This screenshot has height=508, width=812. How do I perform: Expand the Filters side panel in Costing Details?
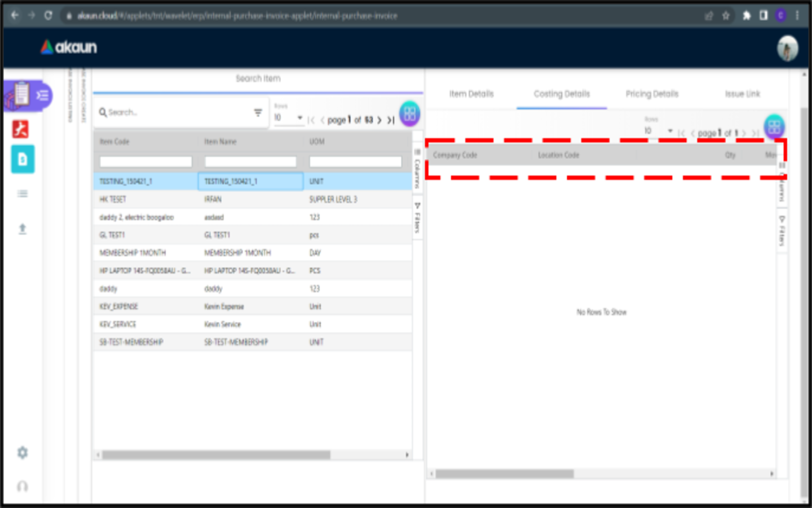tap(782, 231)
